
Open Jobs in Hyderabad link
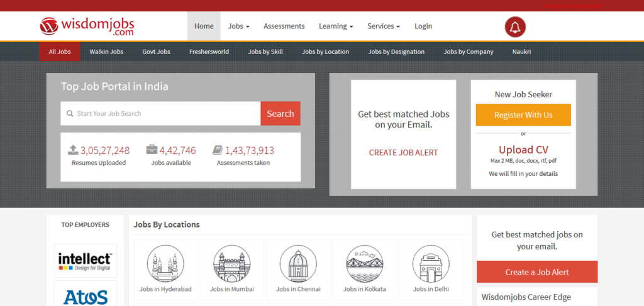coord(165,289)
